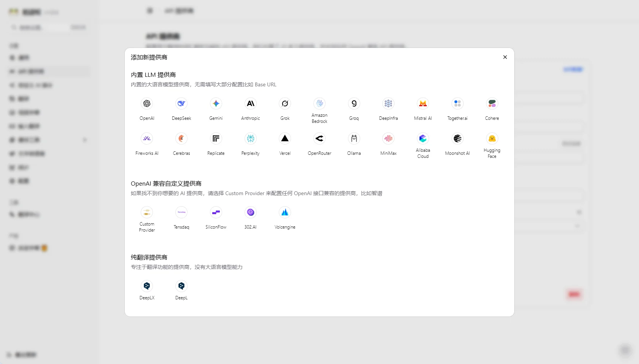The image size is (639, 364).
Task: Select the 302.AI provider icon
Action: point(251,212)
